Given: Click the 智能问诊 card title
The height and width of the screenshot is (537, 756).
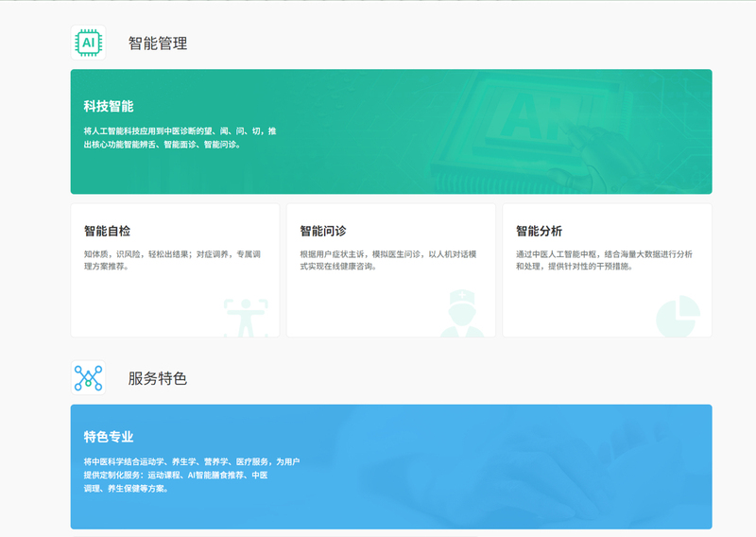Looking at the screenshot, I should coord(323,231).
